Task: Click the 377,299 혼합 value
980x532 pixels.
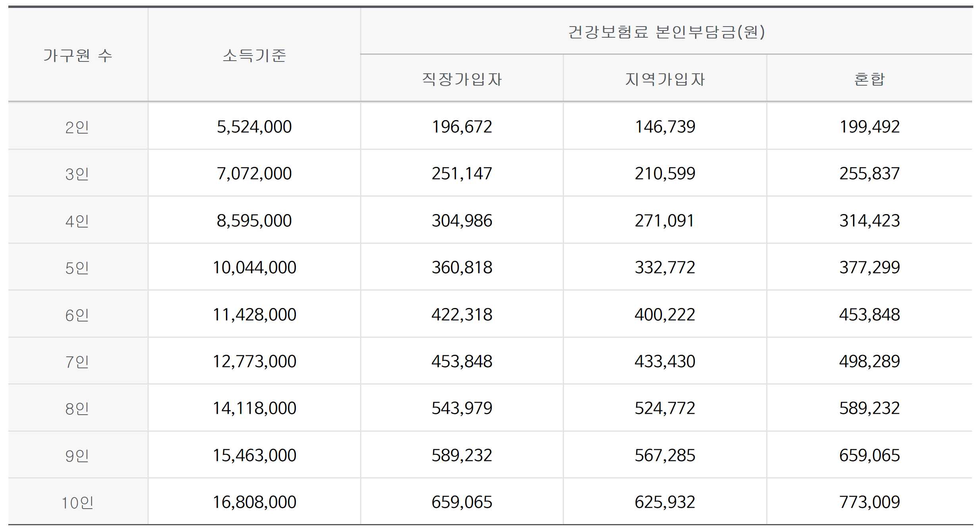Action: 869,267
